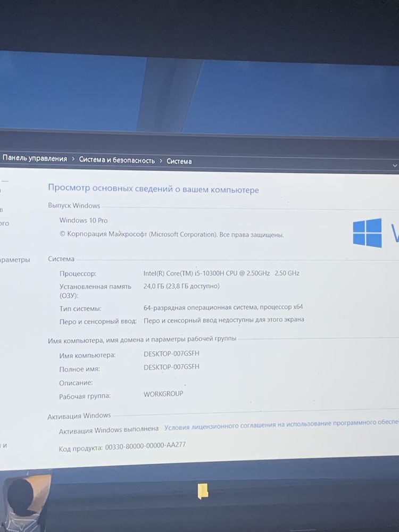
Task: Click the Тип системы label
Action: [x=80, y=309]
